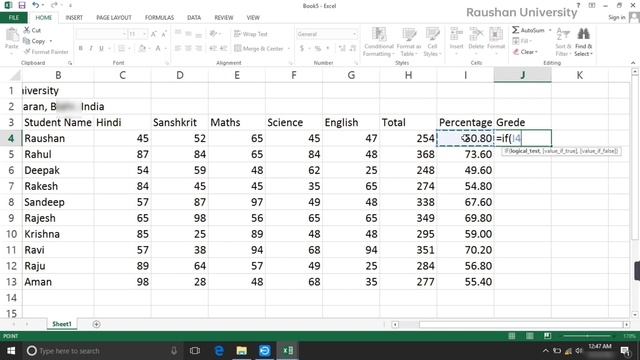
Task: Click Merge & Center button
Action: [259, 49]
